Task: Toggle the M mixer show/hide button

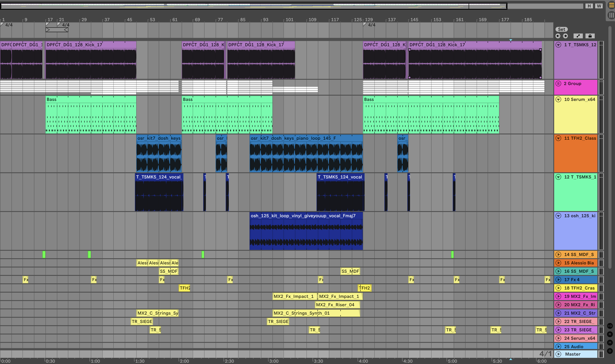Action: click(x=610, y=342)
